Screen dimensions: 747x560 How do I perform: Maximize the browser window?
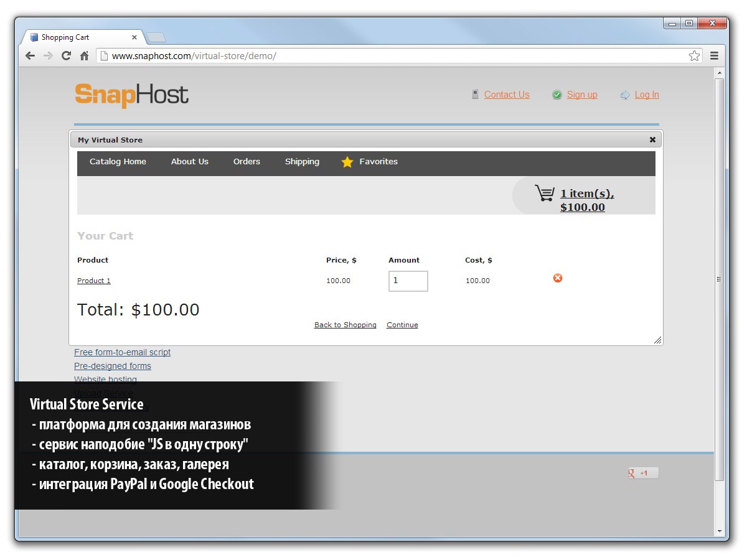click(689, 24)
